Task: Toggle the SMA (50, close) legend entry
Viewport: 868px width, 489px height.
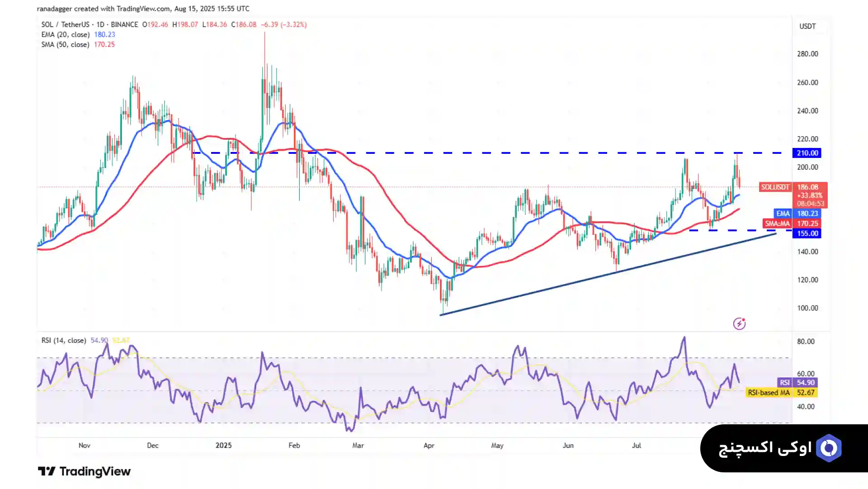Action: (x=65, y=44)
